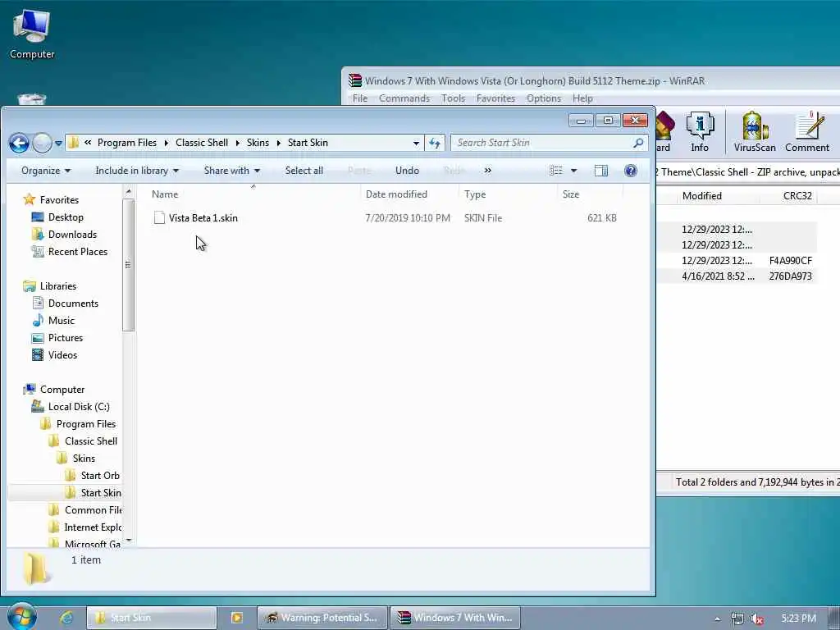Open the Music library

(61, 321)
